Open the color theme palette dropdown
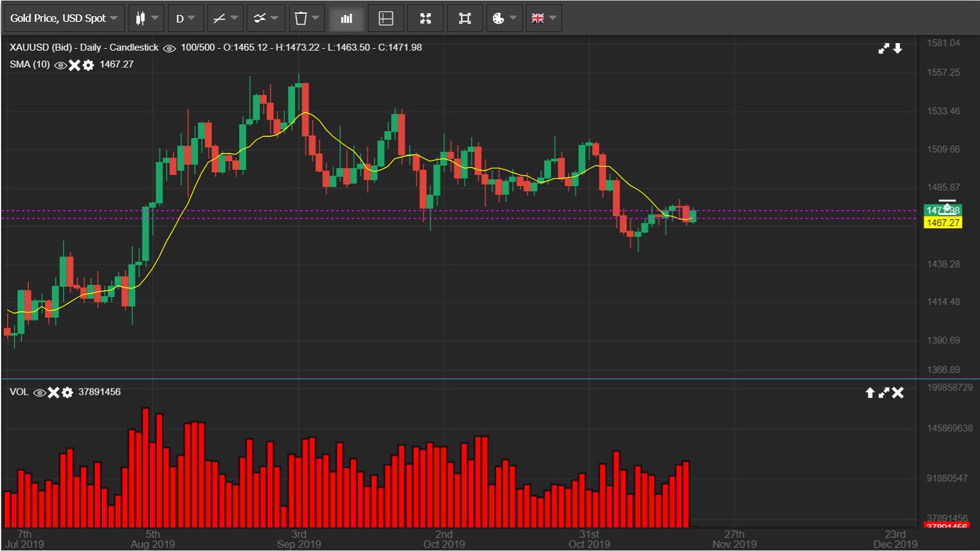The width and height of the screenshot is (980, 551). (x=504, y=19)
